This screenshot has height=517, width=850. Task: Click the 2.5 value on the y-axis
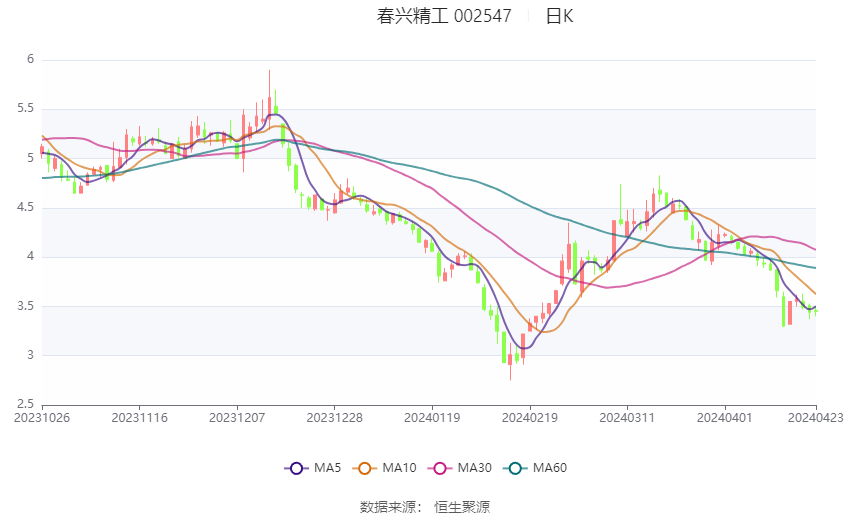click(26, 404)
